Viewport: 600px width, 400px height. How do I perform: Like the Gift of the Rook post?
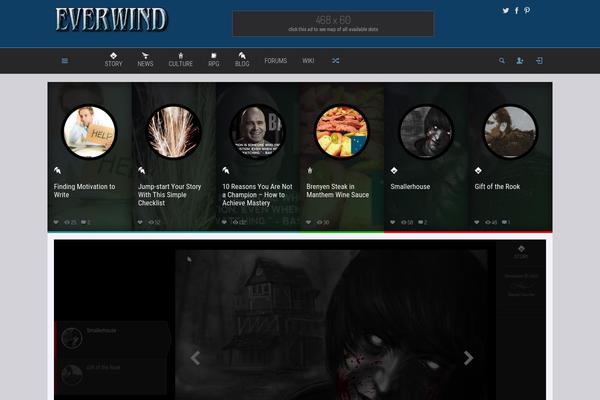[477, 222]
